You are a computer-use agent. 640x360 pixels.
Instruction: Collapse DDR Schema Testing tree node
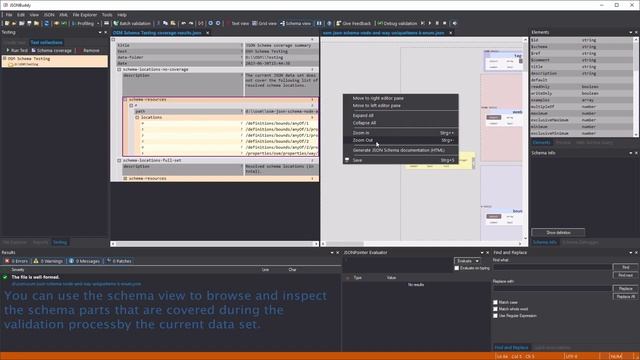4,59
